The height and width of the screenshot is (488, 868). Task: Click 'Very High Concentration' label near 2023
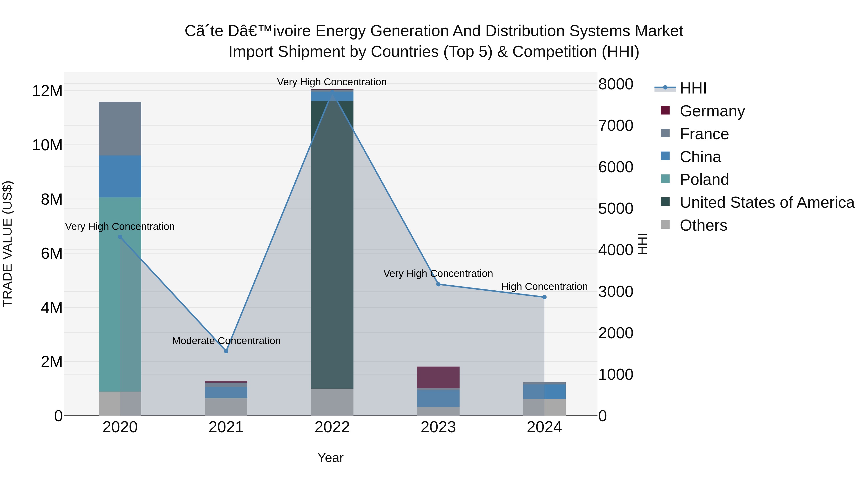438,273
